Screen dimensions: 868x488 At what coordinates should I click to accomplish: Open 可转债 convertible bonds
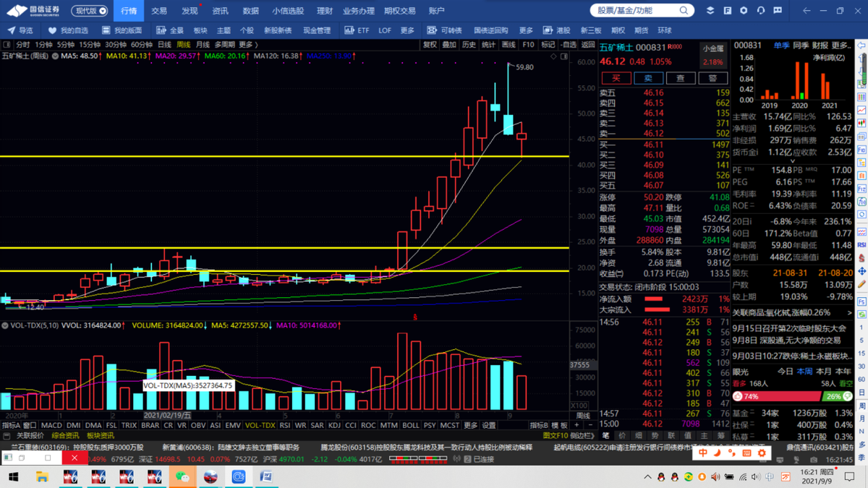click(x=444, y=30)
